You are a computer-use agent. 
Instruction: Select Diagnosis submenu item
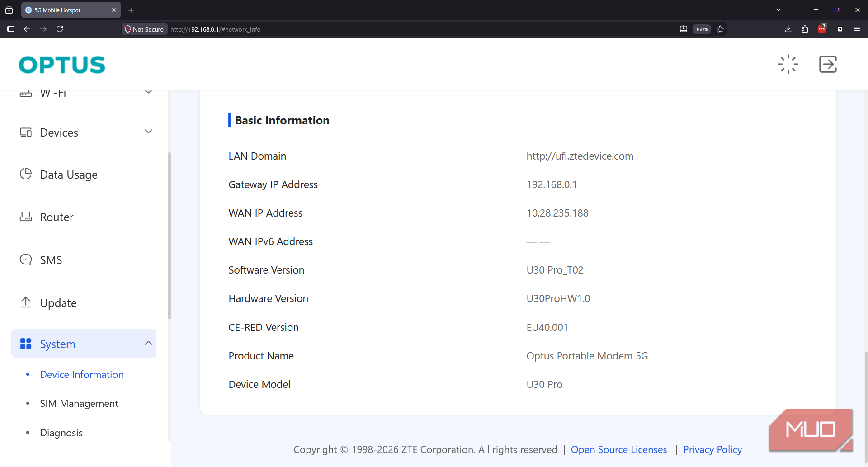tap(61, 433)
